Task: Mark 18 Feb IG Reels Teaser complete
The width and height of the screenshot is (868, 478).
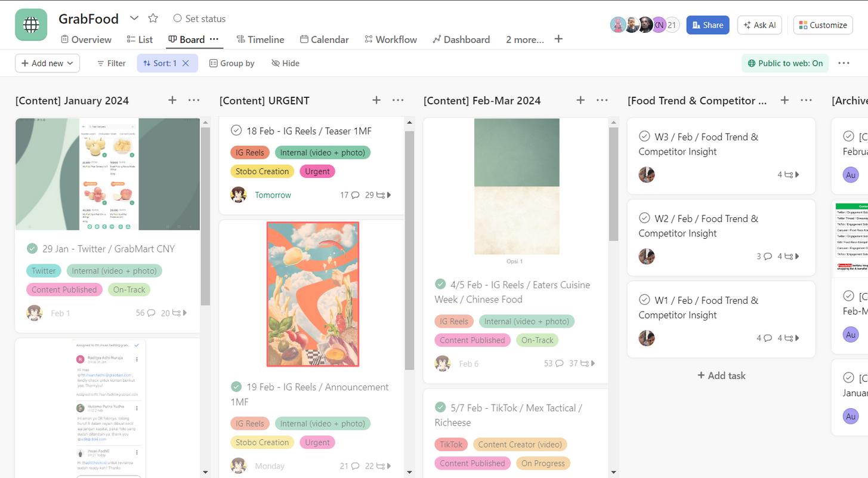Action: pos(236,130)
